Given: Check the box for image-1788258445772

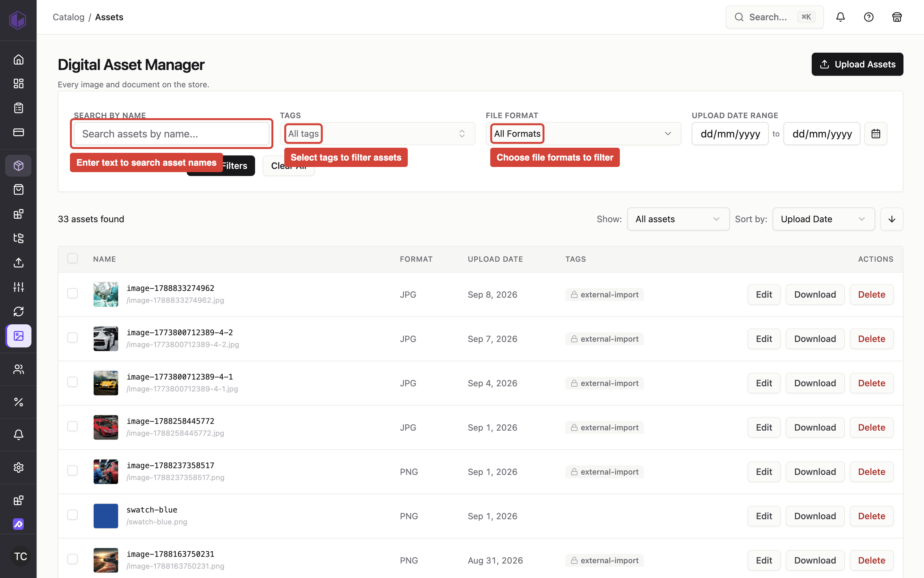Looking at the screenshot, I should (x=73, y=426).
